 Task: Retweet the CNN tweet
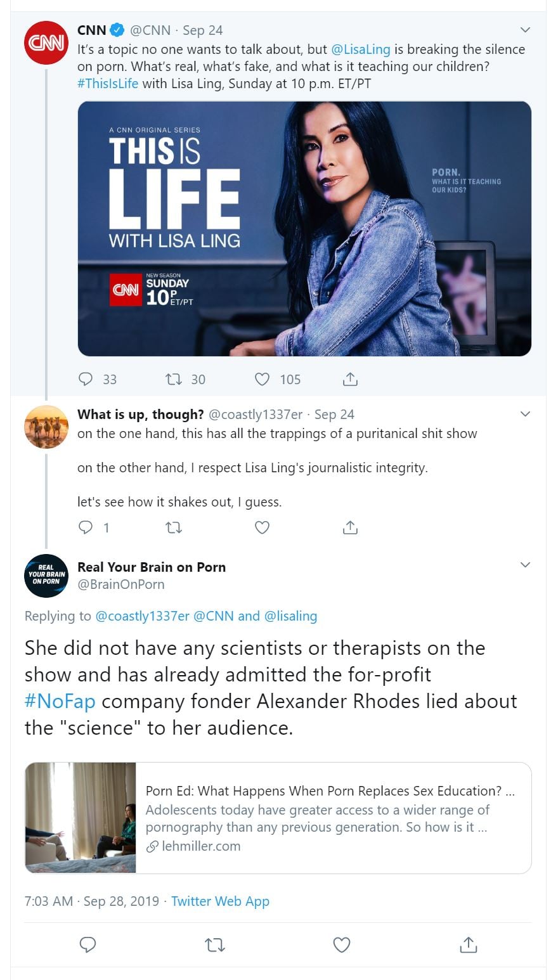174,379
